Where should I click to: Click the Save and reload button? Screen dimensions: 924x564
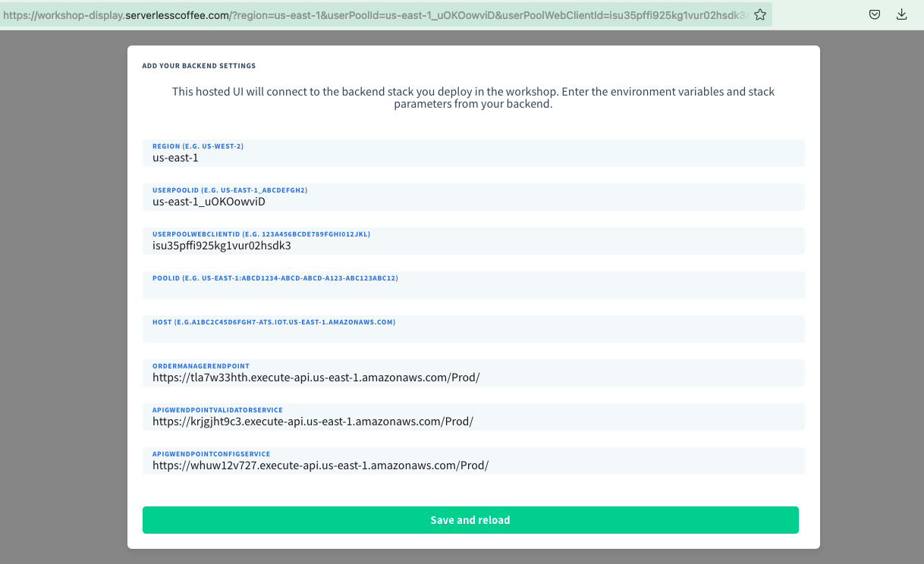point(470,520)
